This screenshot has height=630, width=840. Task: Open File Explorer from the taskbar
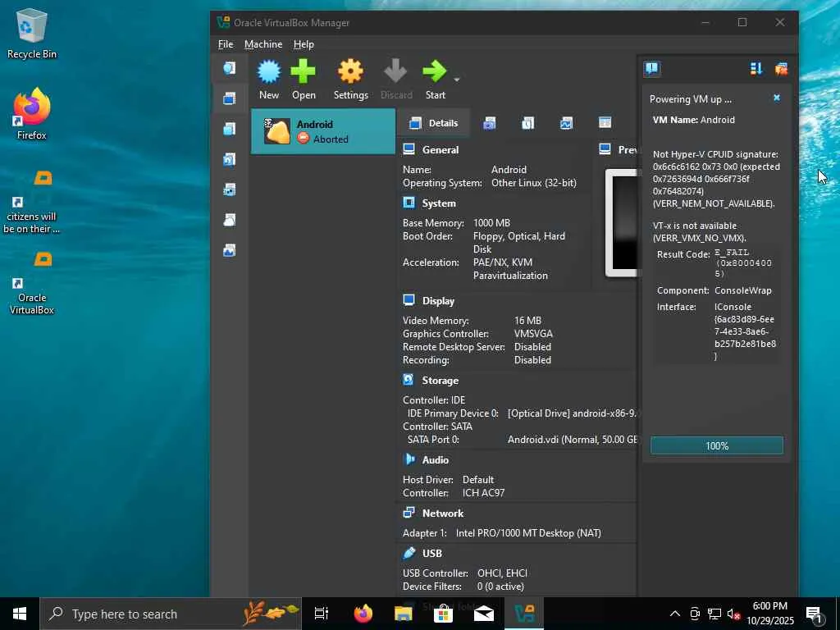pyautogui.click(x=404, y=614)
